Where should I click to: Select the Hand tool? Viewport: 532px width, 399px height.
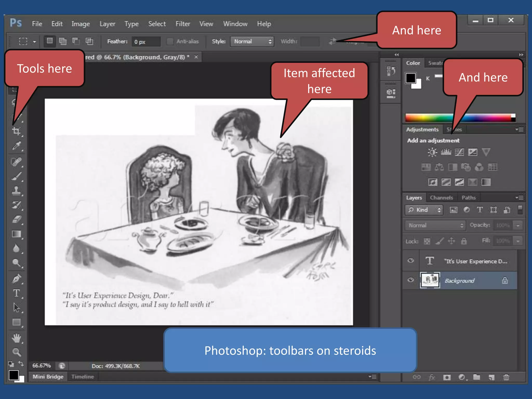click(17, 338)
